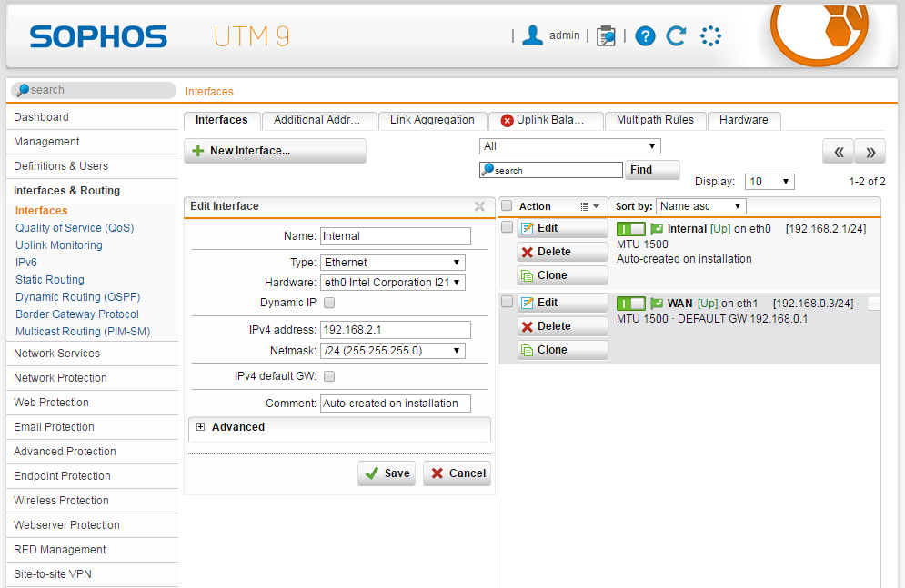Open the help question mark icon
The image size is (905, 588).
point(645,36)
